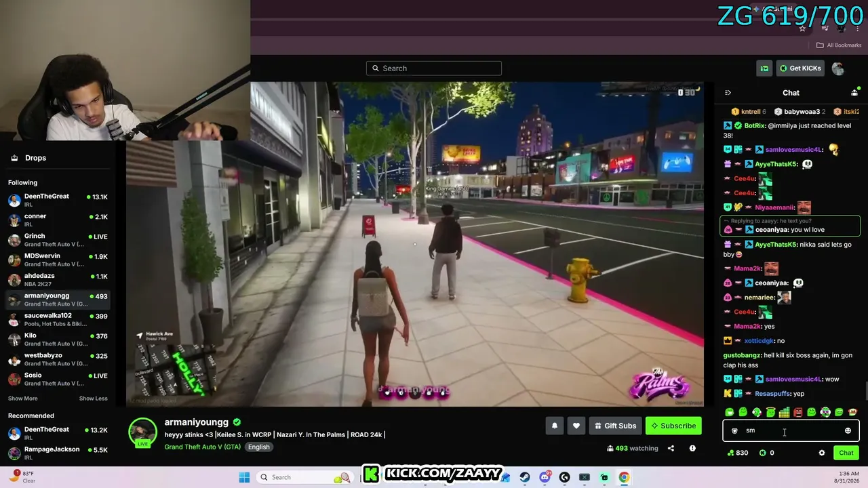Pick the monkey face emote
This screenshot has width=868, height=488.
[x=852, y=412]
